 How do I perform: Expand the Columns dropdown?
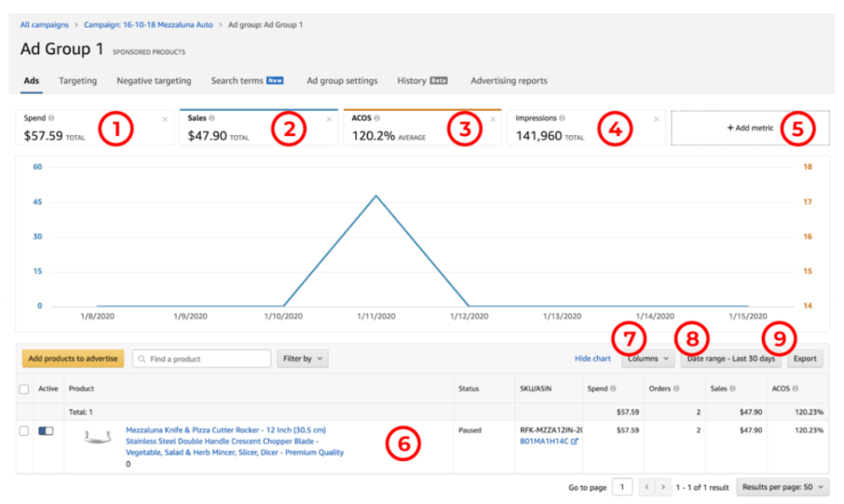(648, 359)
